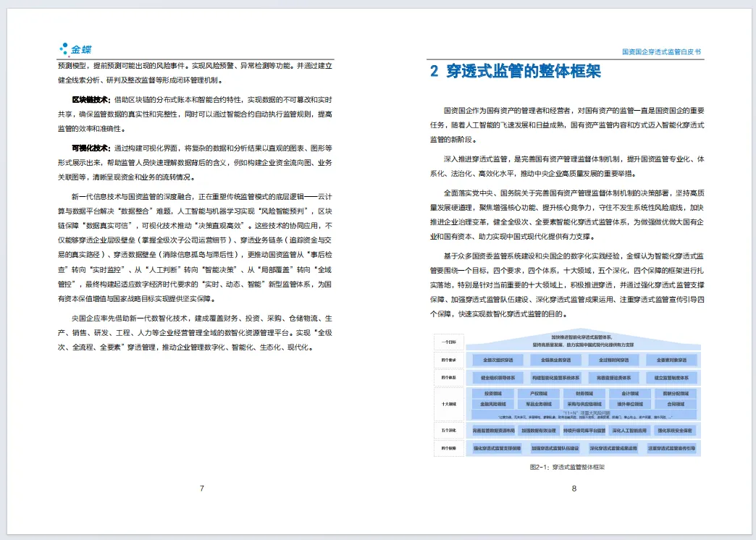Viewport: 756px width, 540px height.
Task: Click figure caption 图2-1：穿透式监管整体框架
Action: coord(567,467)
